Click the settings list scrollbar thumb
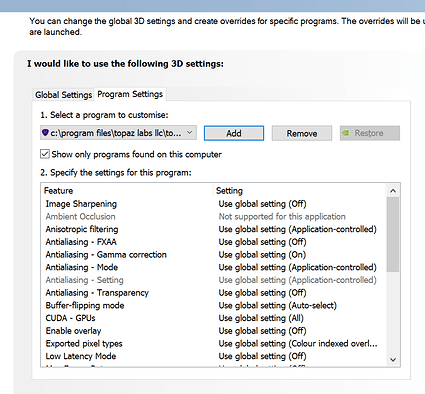425x394 pixels. pyautogui.click(x=393, y=234)
